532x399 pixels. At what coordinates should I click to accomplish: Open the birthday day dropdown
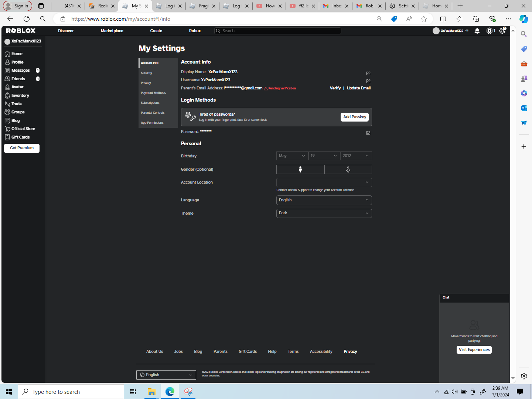[x=324, y=156]
